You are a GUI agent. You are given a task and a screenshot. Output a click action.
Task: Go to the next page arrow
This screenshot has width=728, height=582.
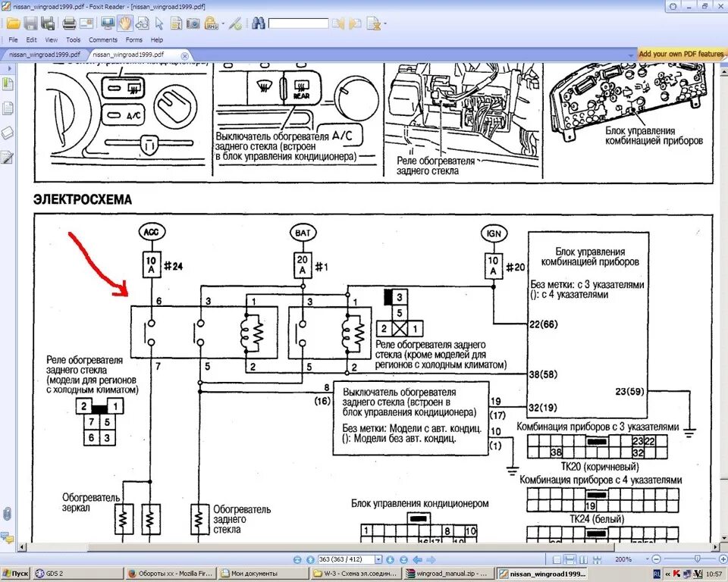pyautogui.click(x=390, y=559)
